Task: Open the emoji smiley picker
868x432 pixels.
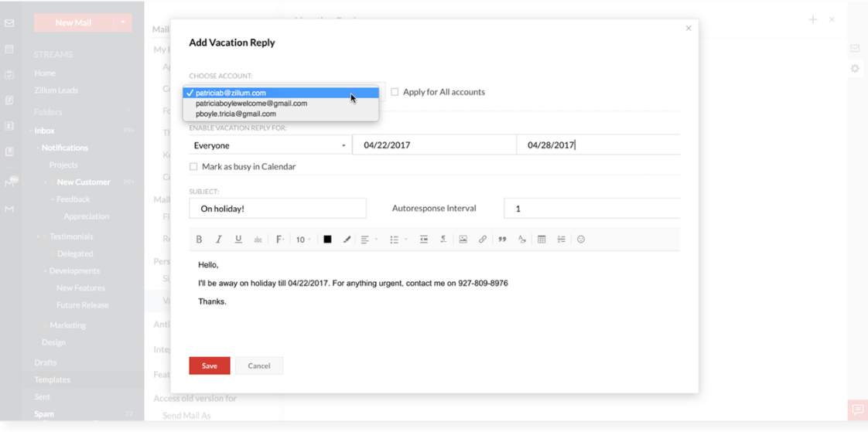Action: pyautogui.click(x=581, y=240)
